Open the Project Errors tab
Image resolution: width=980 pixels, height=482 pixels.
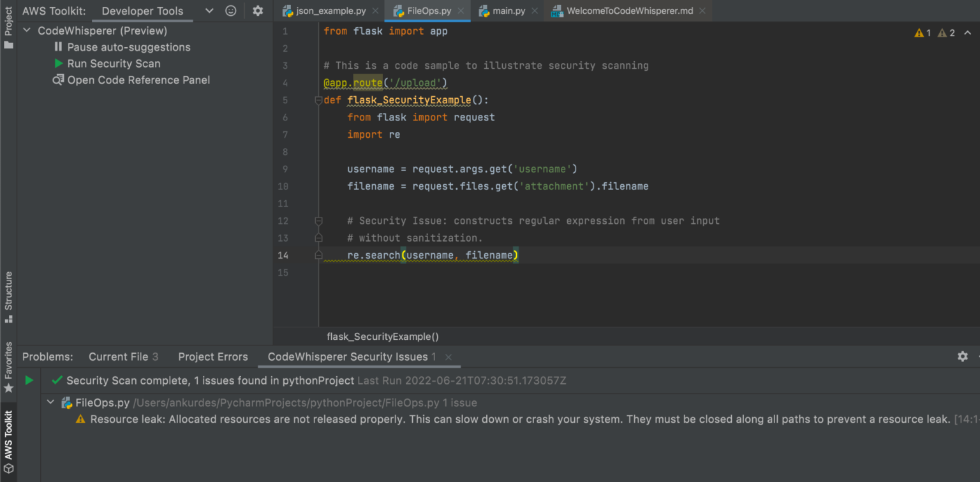pyautogui.click(x=213, y=356)
